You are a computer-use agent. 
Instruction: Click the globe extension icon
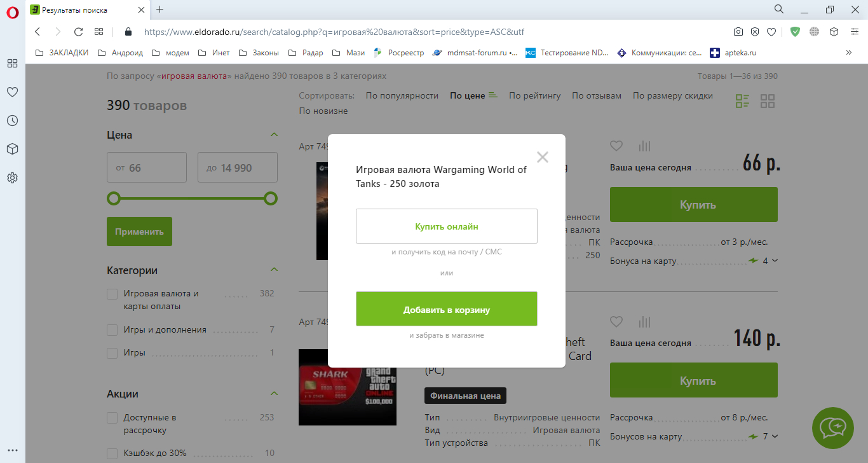click(x=815, y=32)
